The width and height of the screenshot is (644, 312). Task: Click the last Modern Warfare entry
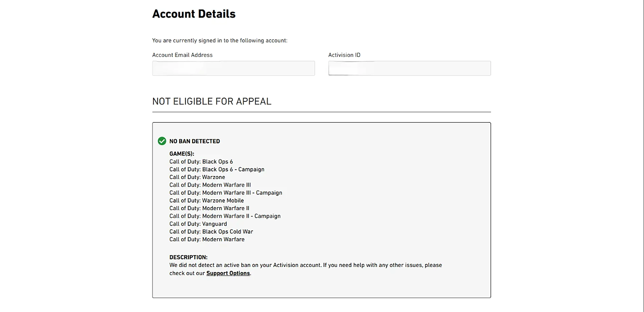[x=207, y=239]
